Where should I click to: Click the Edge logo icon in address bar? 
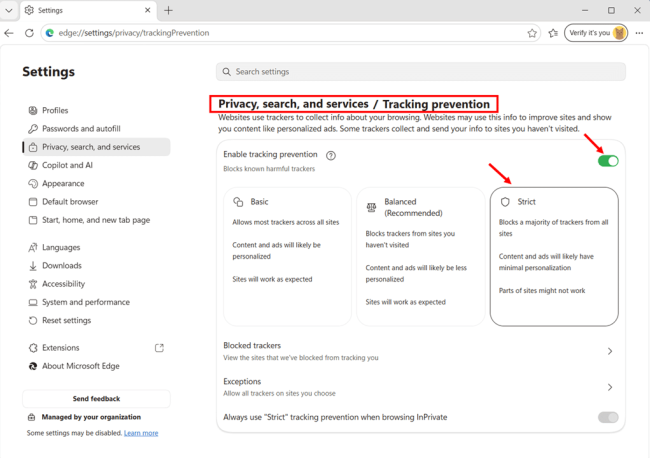pyautogui.click(x=50, y=33)
